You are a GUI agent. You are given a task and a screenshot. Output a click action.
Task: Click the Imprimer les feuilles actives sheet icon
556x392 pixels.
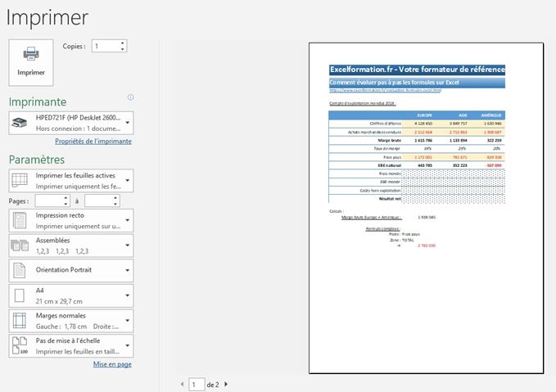(20, 180)
